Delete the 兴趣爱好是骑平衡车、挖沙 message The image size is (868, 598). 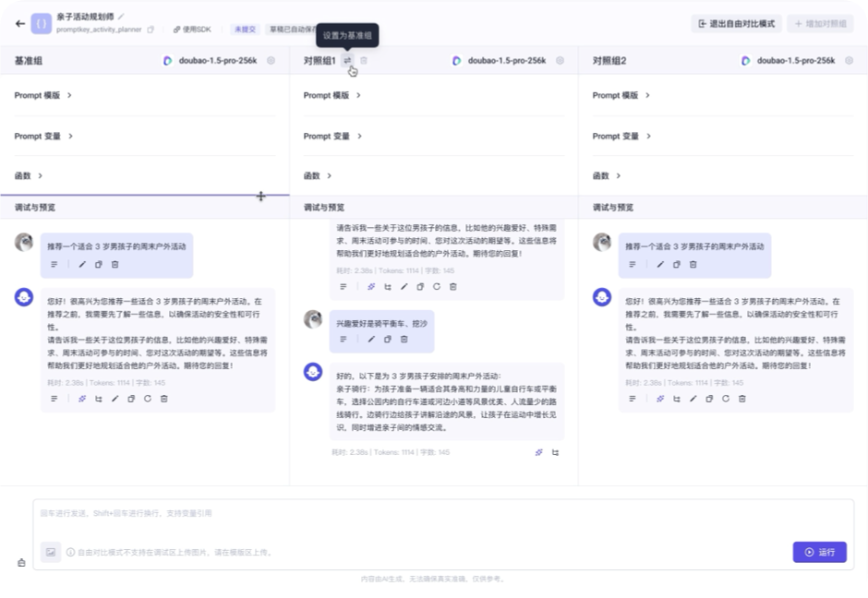pos(404,339)
